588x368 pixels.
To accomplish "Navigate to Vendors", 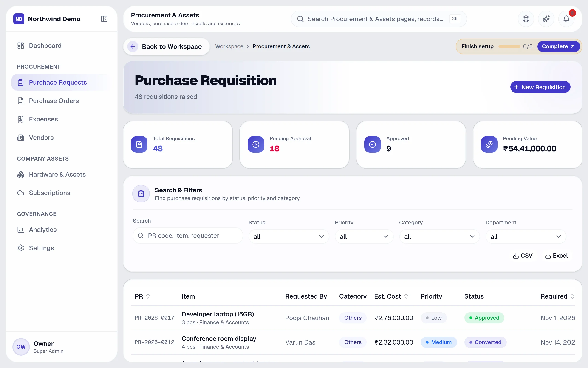I will (61, 138).
